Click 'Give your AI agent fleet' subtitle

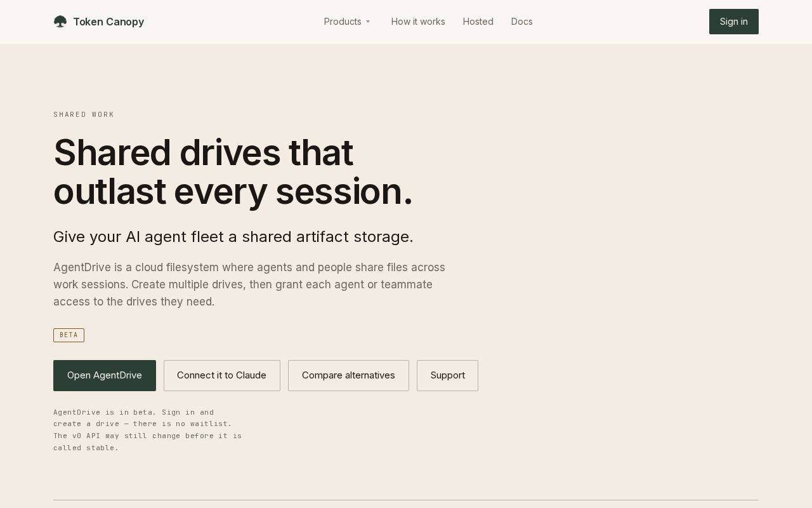point(233,237)
